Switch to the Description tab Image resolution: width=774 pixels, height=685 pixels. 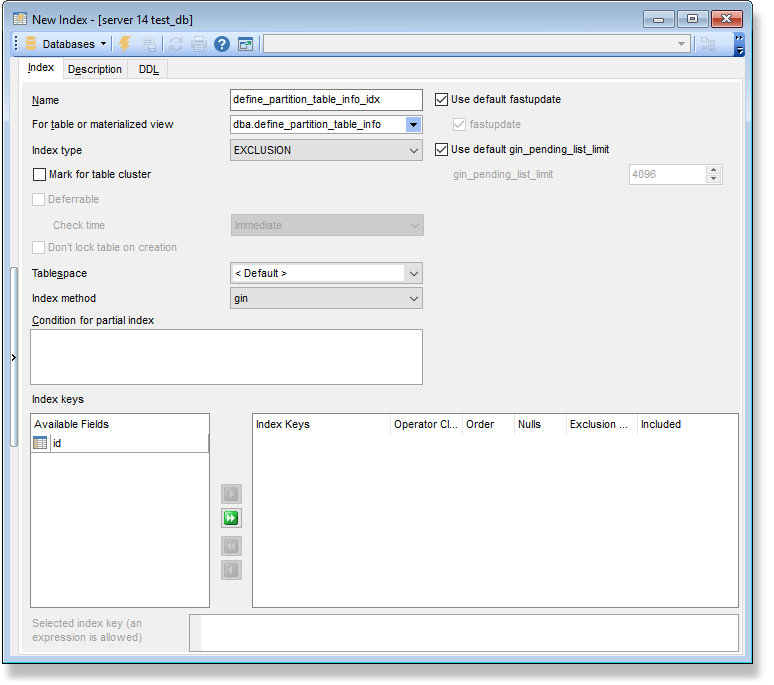tap(95, 69)
